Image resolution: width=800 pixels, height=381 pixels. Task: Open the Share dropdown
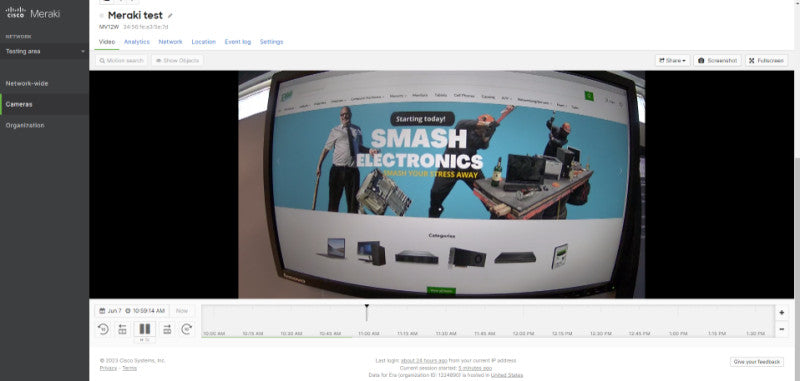pos(672,60)
